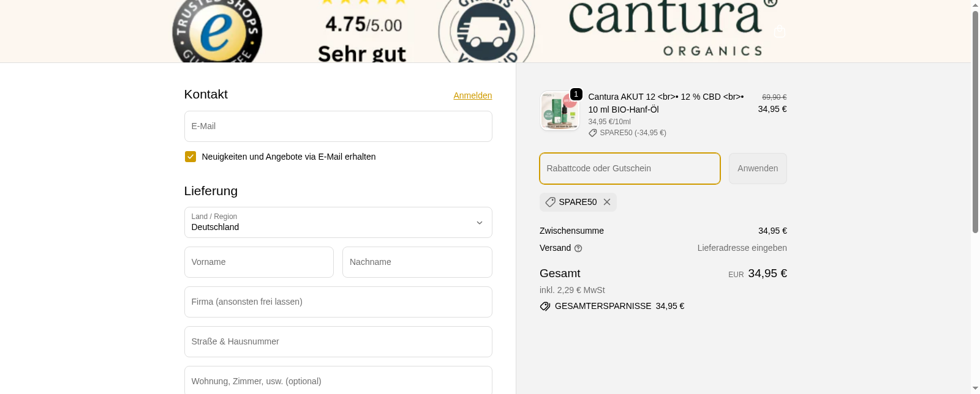980x394 pixels.
Task: Remove the SPARE50 discount code
Action: (x=607, y=202)
